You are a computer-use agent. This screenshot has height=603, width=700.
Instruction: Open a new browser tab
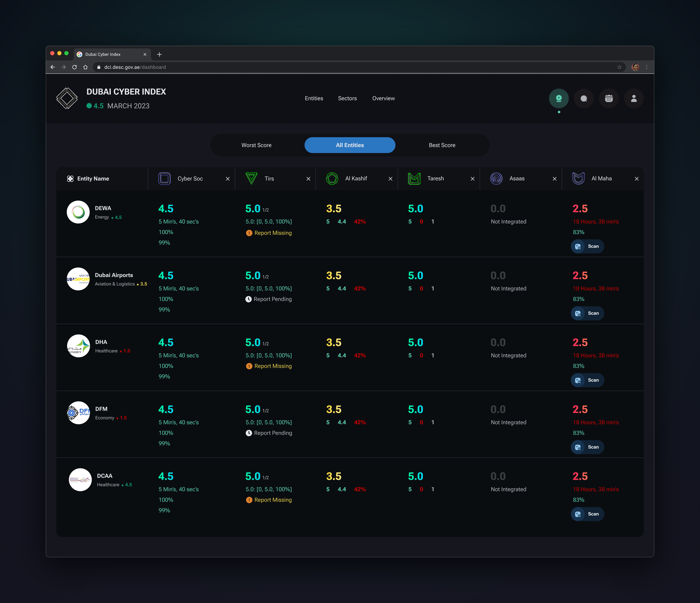point(159,54)
